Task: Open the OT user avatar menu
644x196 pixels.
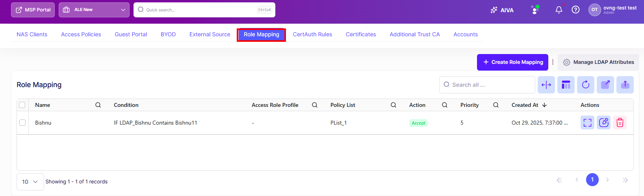Action: 594,10
